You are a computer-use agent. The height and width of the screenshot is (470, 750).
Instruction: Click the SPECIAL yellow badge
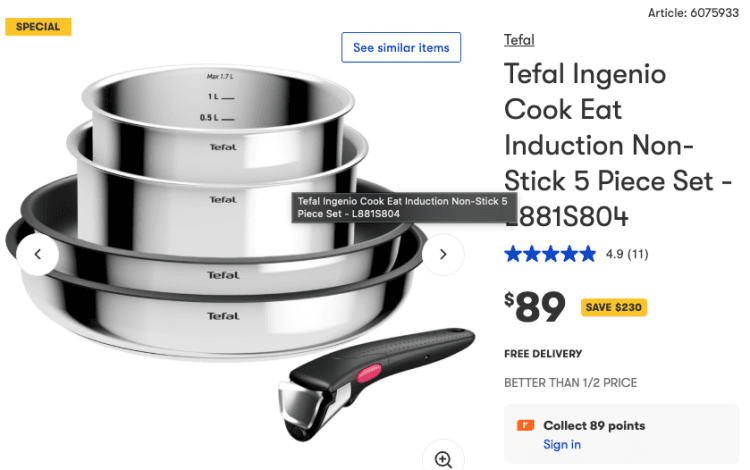pos(38,27)
